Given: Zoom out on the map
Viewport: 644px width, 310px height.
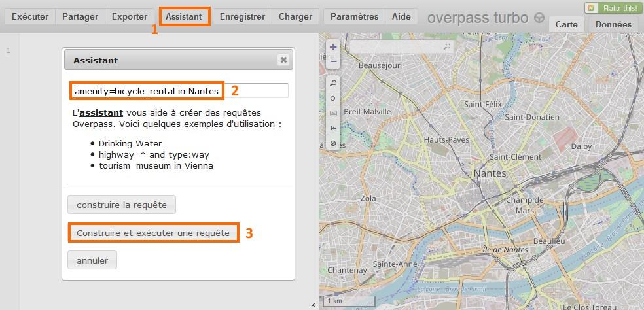Looking at the screenshot, I should pyautogui.click(x=333, y=61).
